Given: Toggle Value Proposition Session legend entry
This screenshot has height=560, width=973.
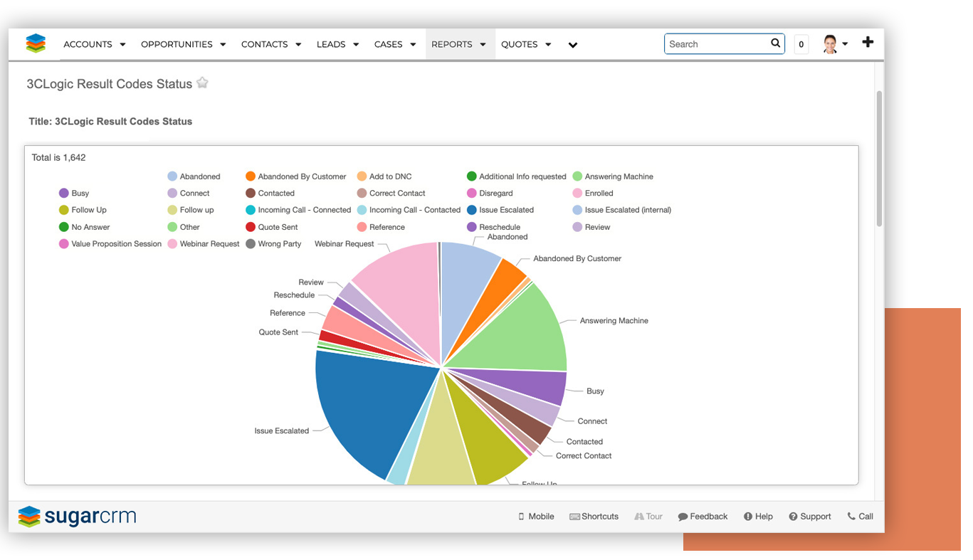Looking at the screenshot, I should tap(110, 244).
